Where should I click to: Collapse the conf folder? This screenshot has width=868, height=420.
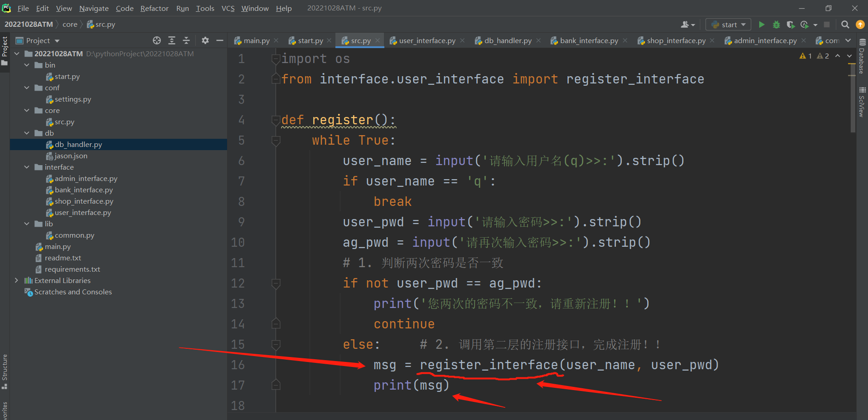tap(27, 88)
